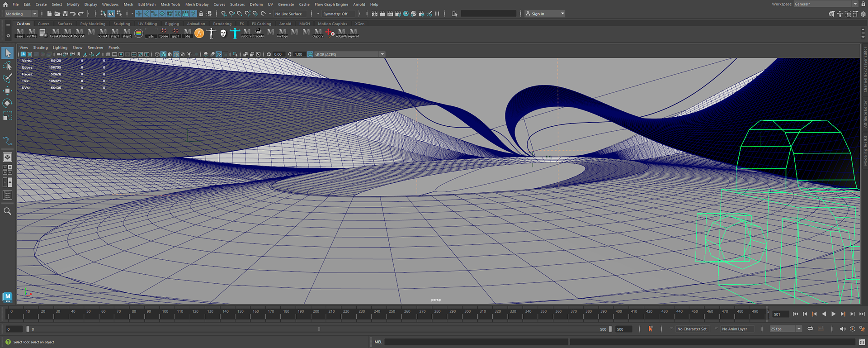
Task: Toggle playback looping mode
Action: 810,329
